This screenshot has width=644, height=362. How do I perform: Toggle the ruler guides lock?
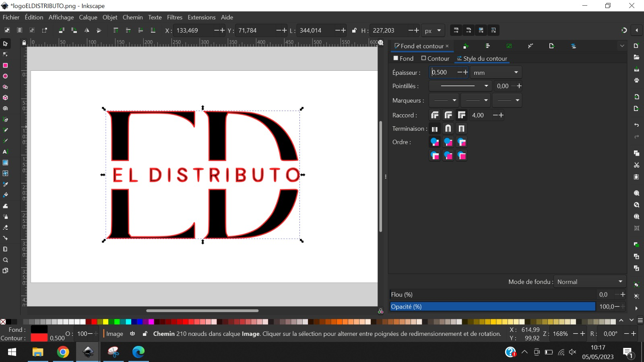(x=24, y=43)
